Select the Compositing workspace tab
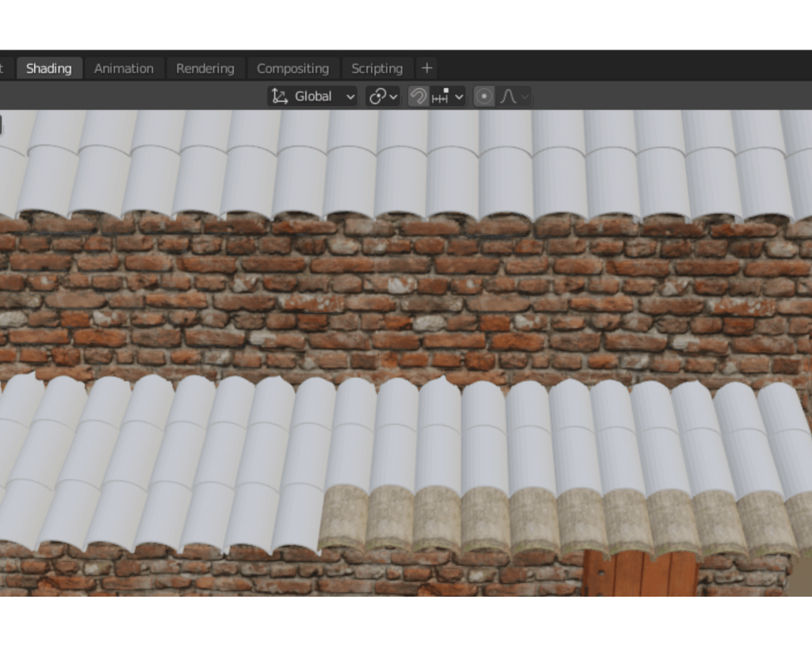Viewport: 812px width, 649px height. 293,68
